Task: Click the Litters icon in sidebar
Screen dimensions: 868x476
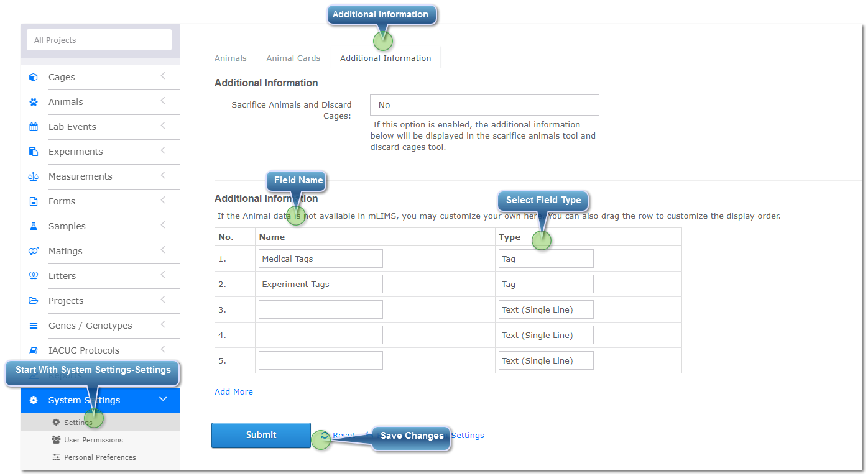Action: pyautogui.click(x=34, y=276)
